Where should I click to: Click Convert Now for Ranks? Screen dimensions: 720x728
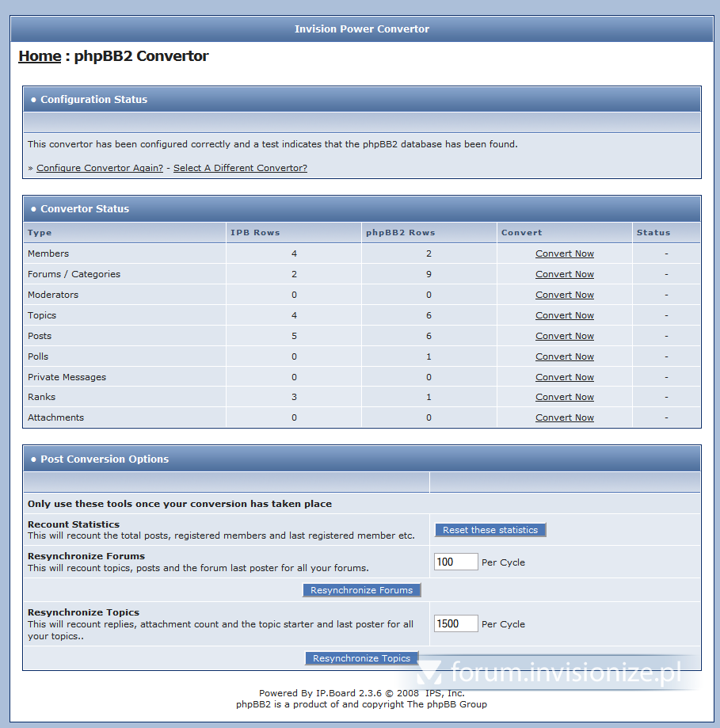564,397
